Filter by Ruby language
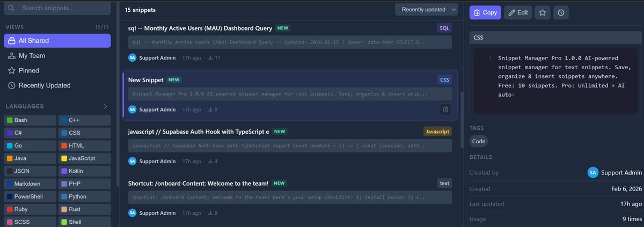The width and height of the screenshot is (644, 227). (30, 210)
